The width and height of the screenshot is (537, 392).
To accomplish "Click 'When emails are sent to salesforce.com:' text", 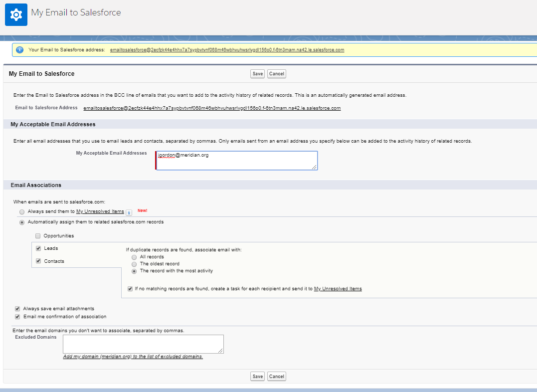I will 59,202.
